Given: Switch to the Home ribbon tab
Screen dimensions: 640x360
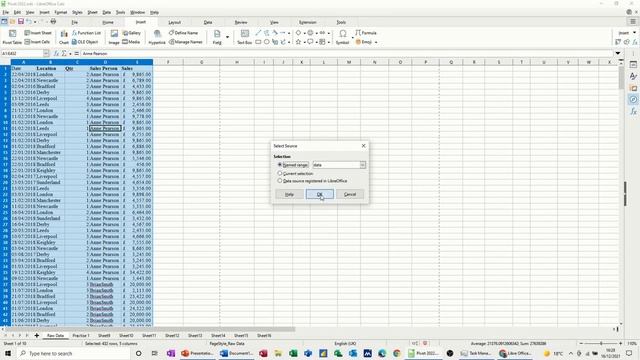Looking at the screenshot, I should click(108, 22).
